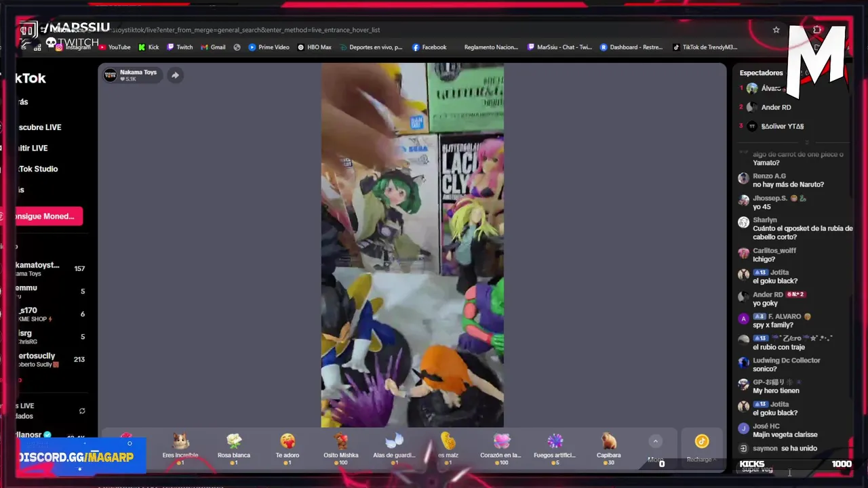Open the YouTube bookmark
The image size is (868, 488).
115,47
